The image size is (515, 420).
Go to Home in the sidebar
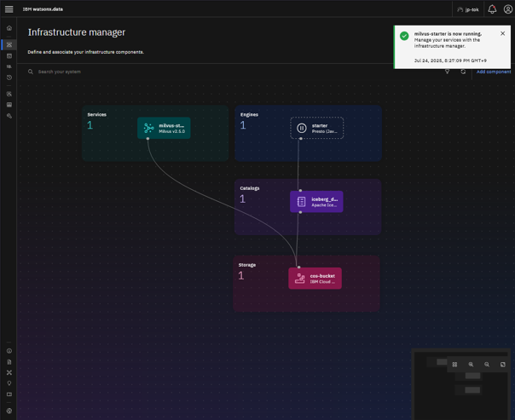click(9, 28)
